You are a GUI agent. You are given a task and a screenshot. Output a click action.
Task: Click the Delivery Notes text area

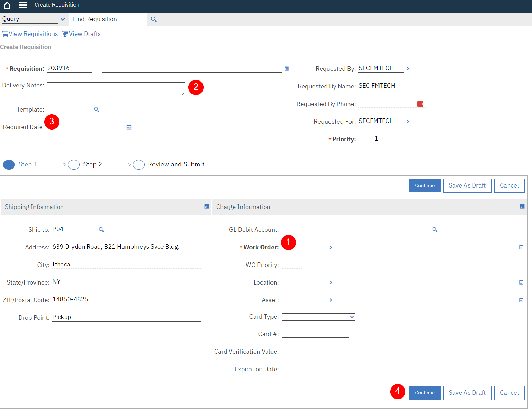coord(116,89)
